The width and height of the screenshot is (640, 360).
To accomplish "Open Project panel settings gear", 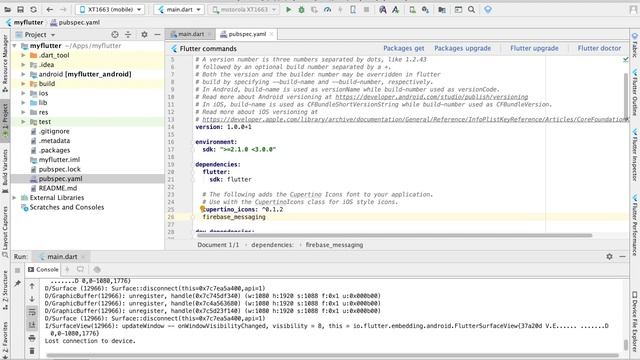I will pyautogui.click(x=144, y=35).
